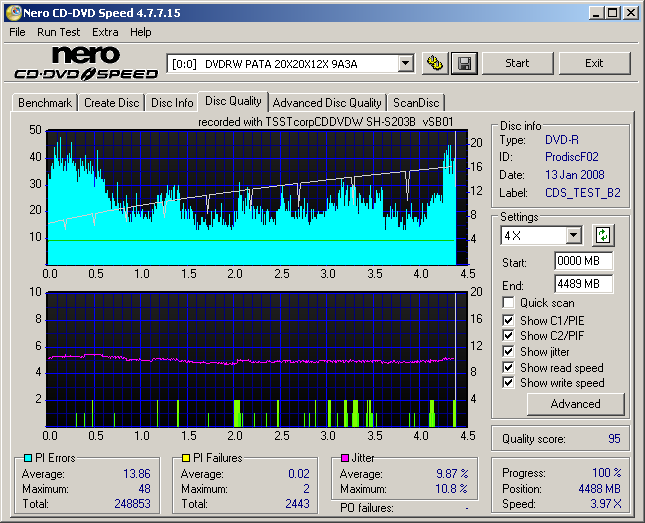Viewport: 645px width, 523px height.
Task: Click the magenta Jitter legend swatch
Action: point(345,458)
